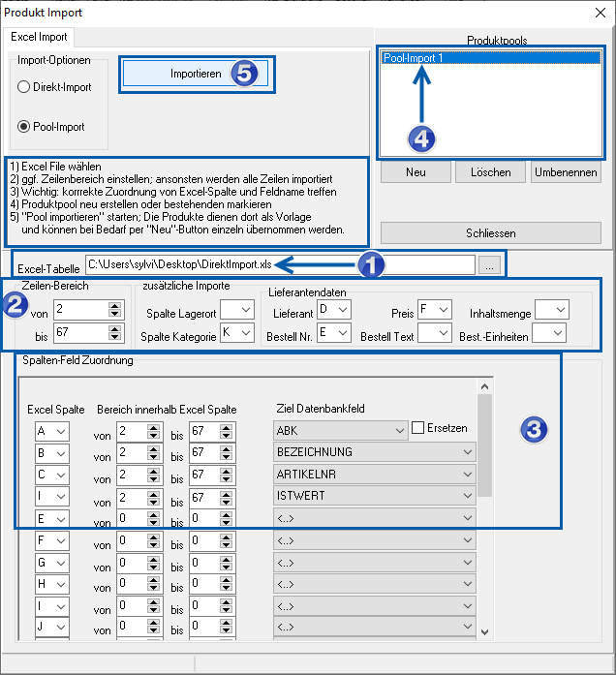The width and height of the screenshot is (616, 675).
Task: Close the Produkt Import window
Action: tap(601, 13)
